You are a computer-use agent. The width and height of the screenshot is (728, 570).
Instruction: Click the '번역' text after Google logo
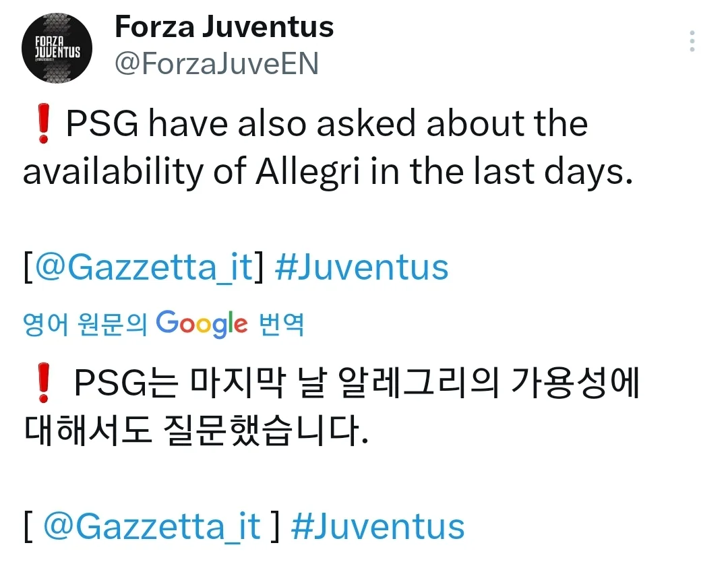click(281, 325)
